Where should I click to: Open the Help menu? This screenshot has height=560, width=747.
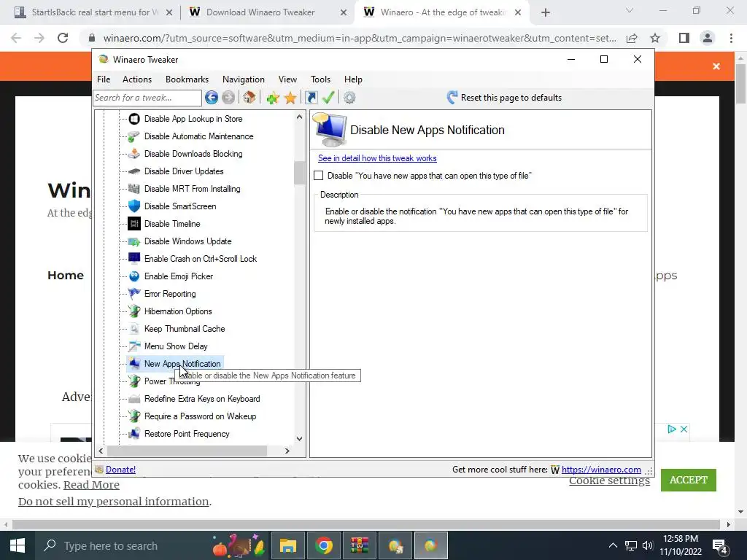coord(353,79)
